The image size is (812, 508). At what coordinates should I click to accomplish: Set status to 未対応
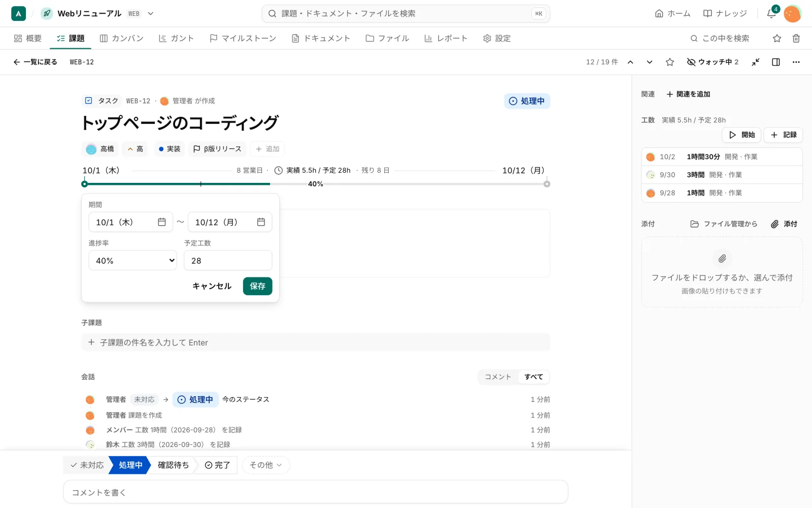click(x=87, y=465)
